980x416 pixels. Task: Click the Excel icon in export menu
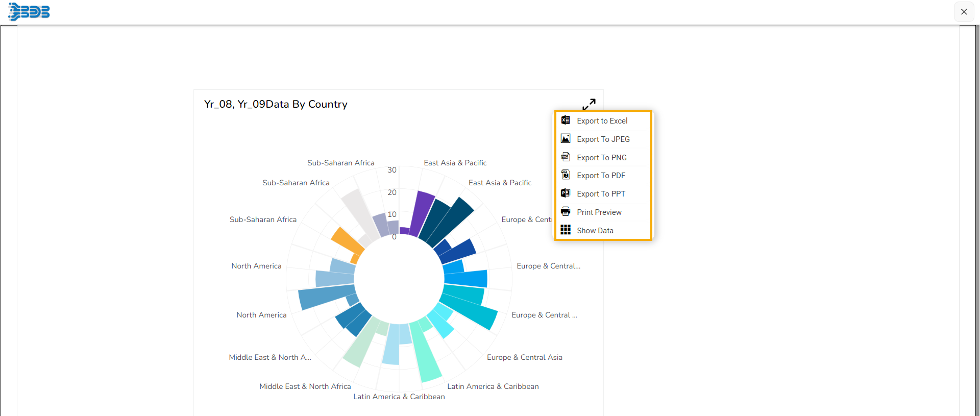pyautogui.click(x=566, y=120)
